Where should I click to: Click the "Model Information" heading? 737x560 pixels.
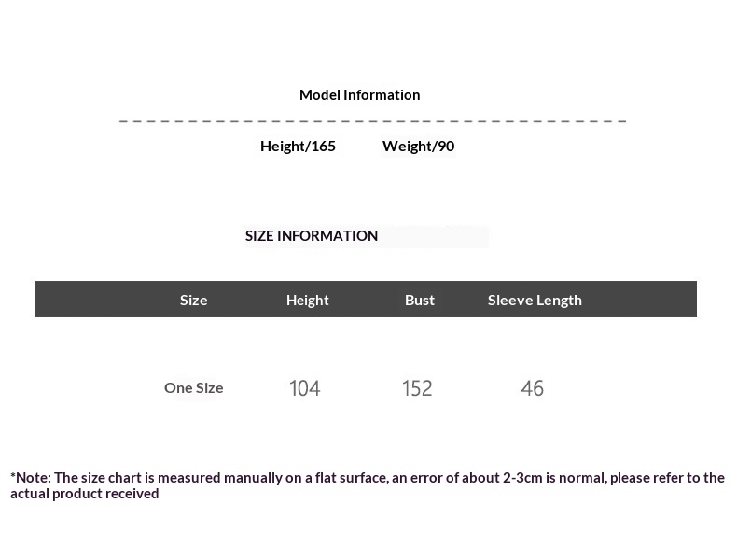point(359,94)
